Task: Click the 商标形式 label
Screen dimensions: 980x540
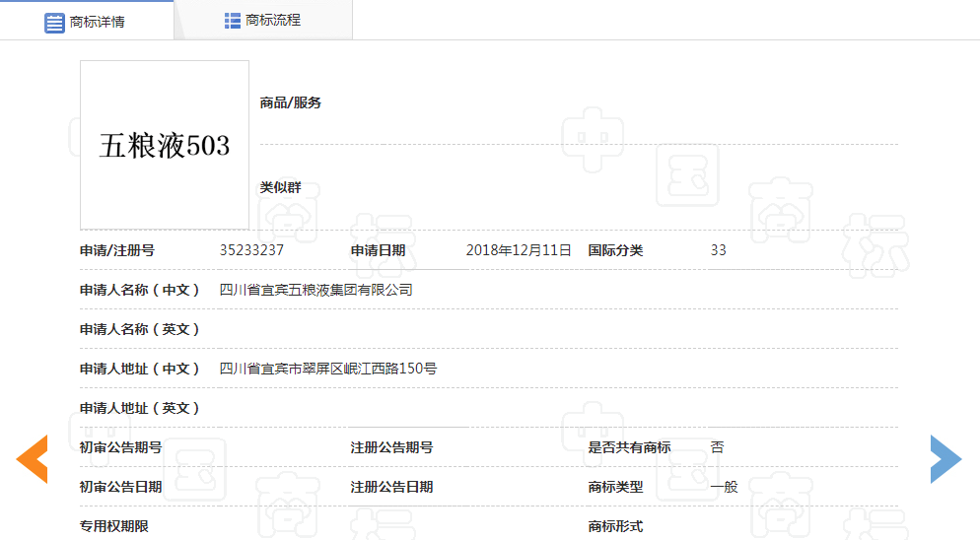Action: [615, 526]
